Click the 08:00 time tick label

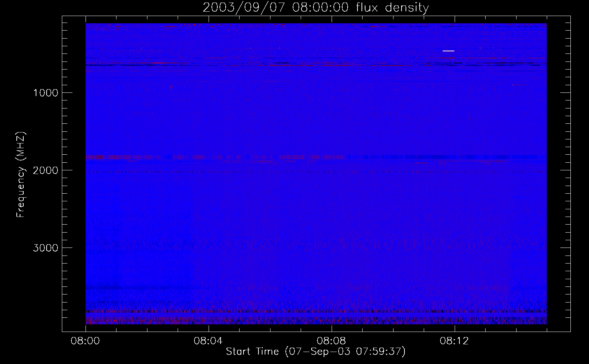85,341
